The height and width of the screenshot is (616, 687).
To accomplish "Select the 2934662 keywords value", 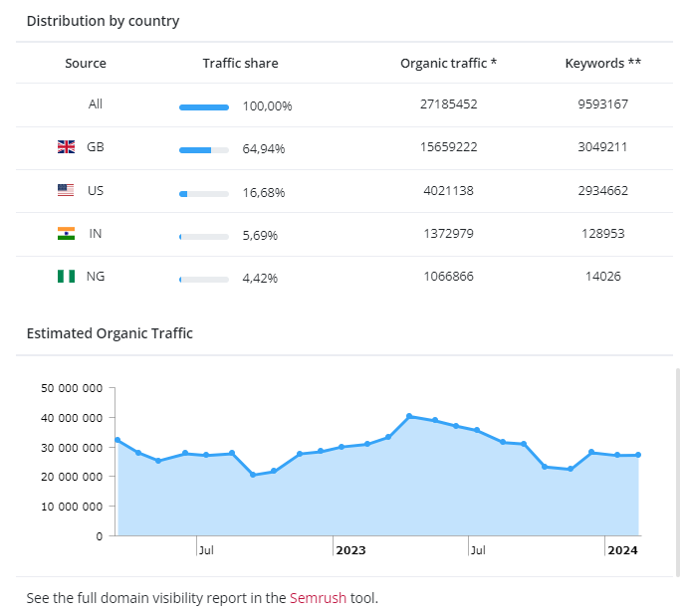I will pos(603,190).
